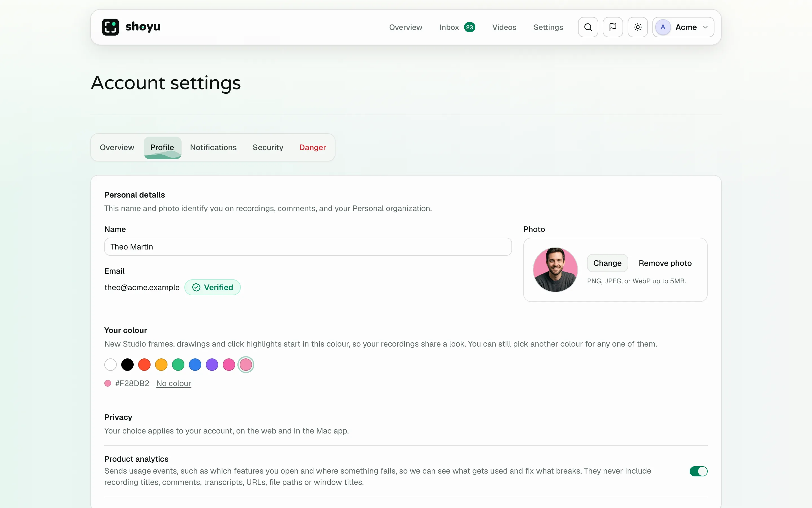Image resolution: width=812 pixels, height=508 pixels.
Task: Expand the Acme organization chevron
Action: [705, 27]
